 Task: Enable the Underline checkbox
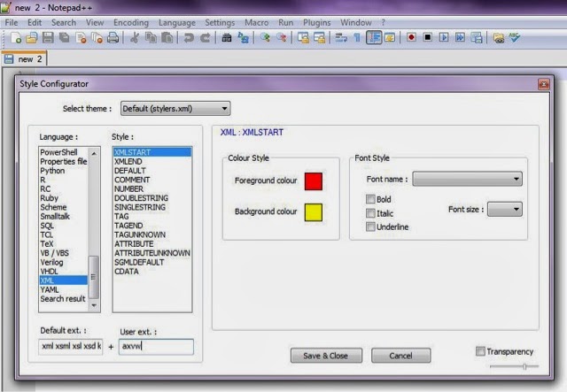click(x=370, y=227)
